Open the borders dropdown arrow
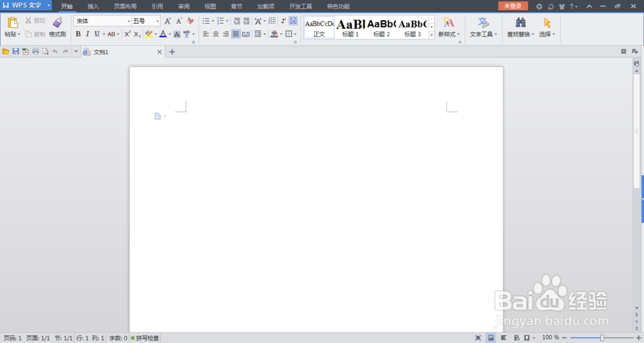Screen dimensions: 644x343 click(x=296, y=34)
